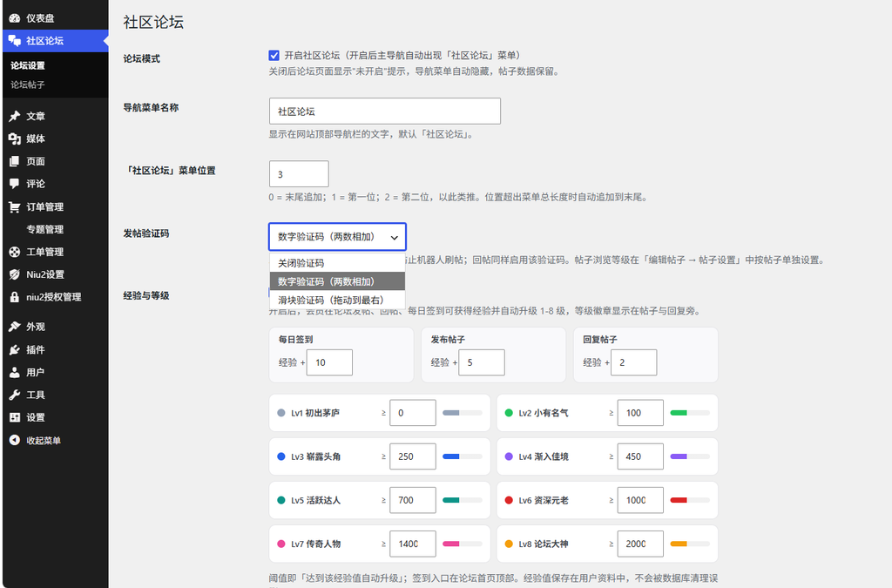Viewport: 892px width, 588px height.
Task: Click the gray Lv1 初出茅庐 color dot
Action: pos(281,413)
